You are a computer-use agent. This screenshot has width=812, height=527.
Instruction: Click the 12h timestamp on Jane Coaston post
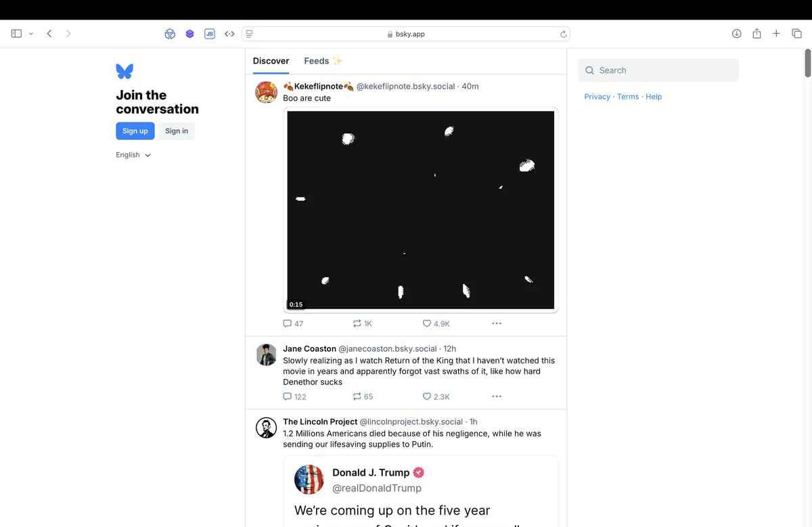click(450, 349)
